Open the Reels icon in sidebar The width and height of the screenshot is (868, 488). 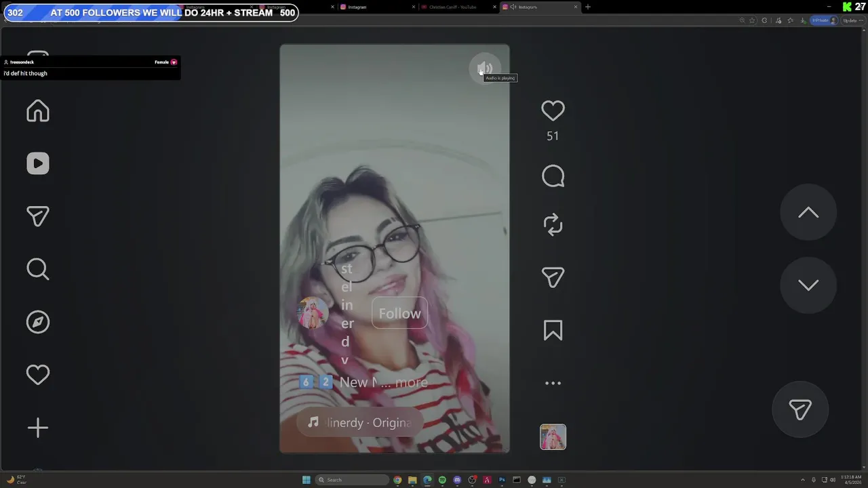coord(38,163)
